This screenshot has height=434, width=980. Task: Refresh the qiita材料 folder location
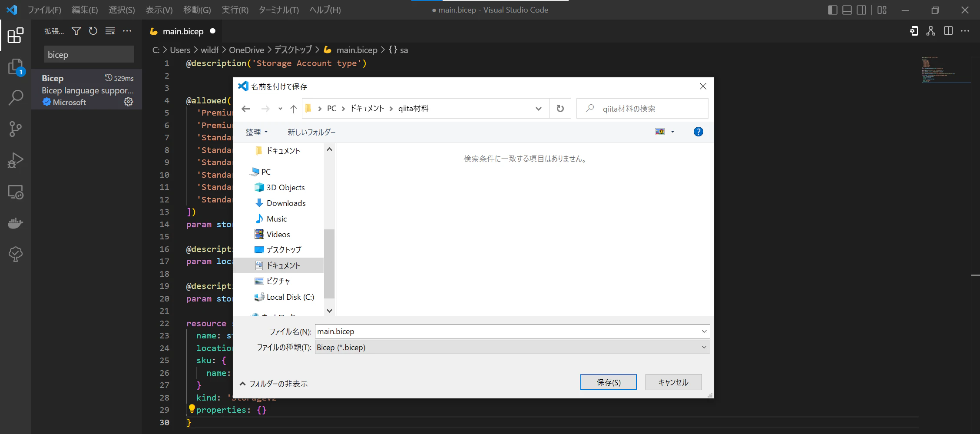pyautogui.click(x=560, y=109)
